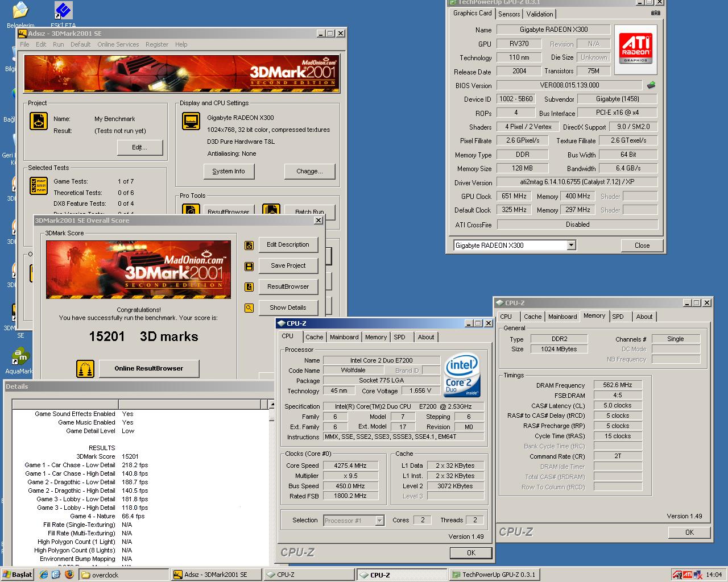Open the Processor #1 selection dropdown
This screenshot has height=582, width=728.
[x=379, y=521]
